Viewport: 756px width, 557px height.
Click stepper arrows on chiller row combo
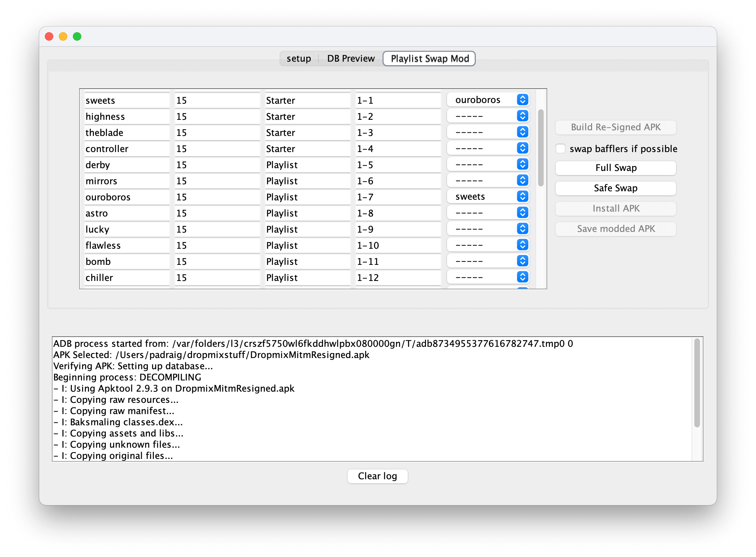pos(522,277)
